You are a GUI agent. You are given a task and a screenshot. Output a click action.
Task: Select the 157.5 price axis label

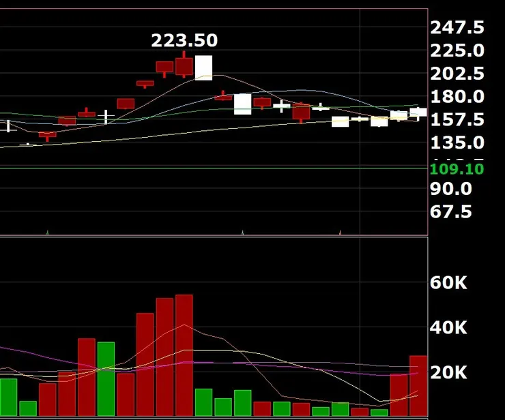click(x=457, y=120)
